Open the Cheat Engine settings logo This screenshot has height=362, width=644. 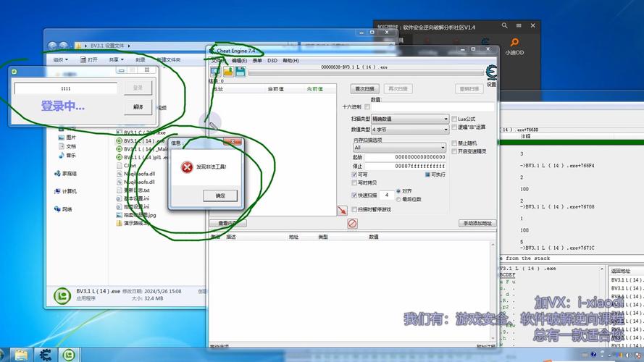(491, 72)
